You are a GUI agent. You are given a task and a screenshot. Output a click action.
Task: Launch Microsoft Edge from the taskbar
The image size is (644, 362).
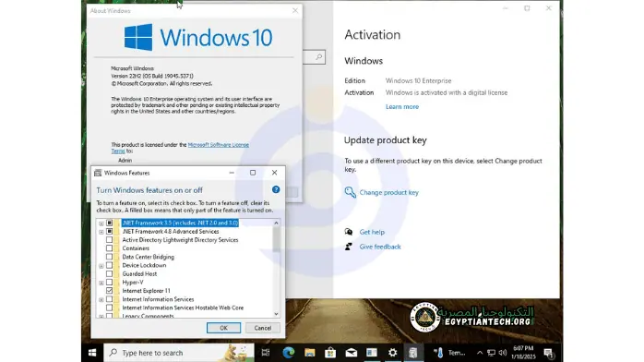[288, 353]
